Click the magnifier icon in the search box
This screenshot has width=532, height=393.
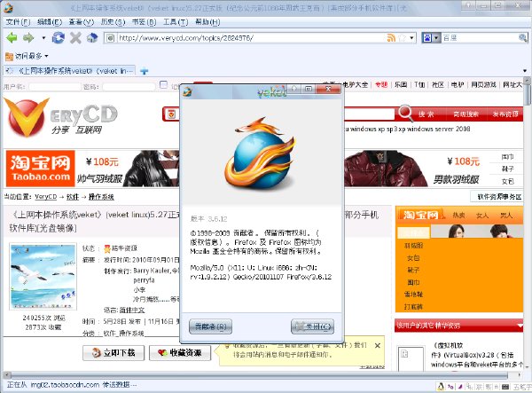[523, 37]
